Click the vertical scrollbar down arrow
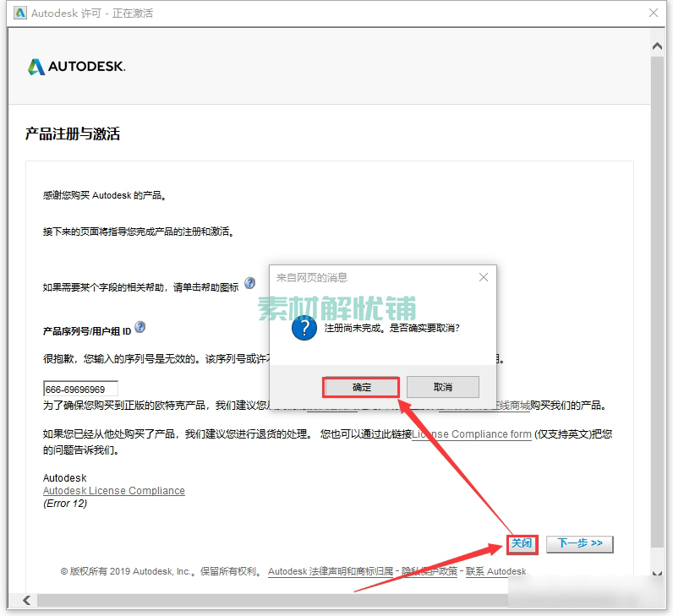 point(657,573)
